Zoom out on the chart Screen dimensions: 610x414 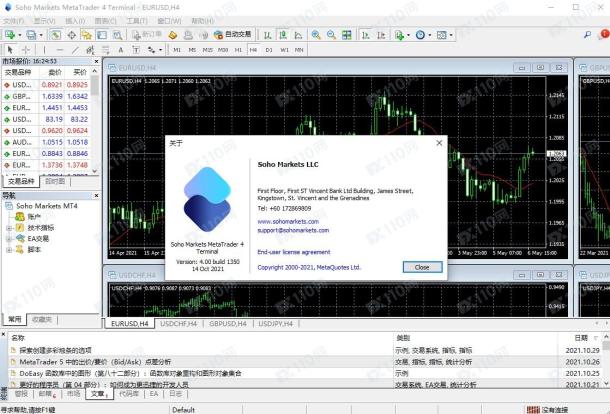pos(331,35)
